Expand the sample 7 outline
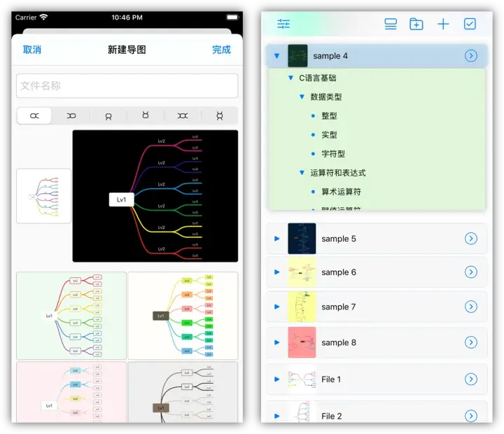 tap(276, 307)
